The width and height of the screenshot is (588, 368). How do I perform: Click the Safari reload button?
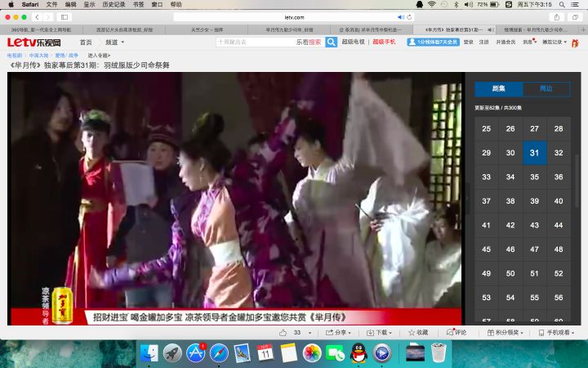click(x=409, y=17)
